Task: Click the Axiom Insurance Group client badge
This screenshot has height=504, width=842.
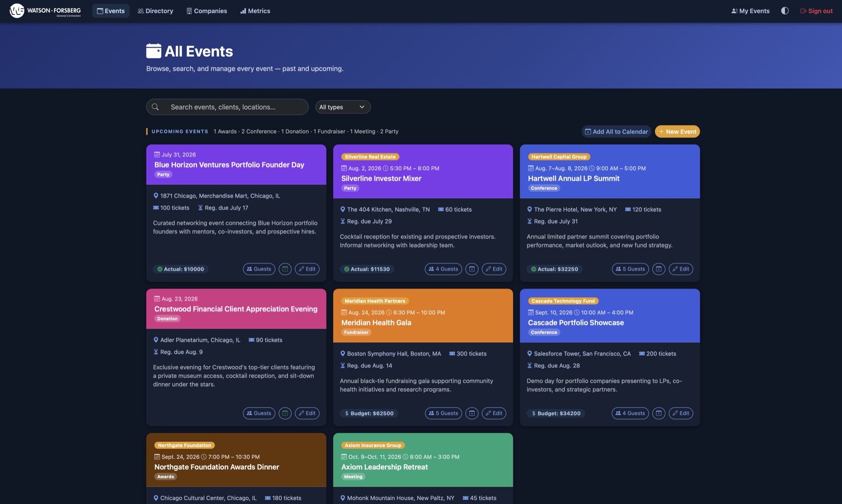Action: (x=373, y=446)
